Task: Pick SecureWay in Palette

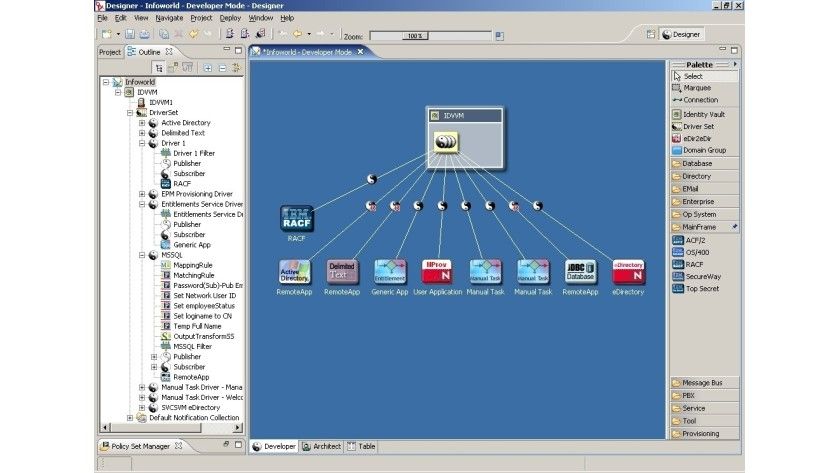Action: point(696,276)
